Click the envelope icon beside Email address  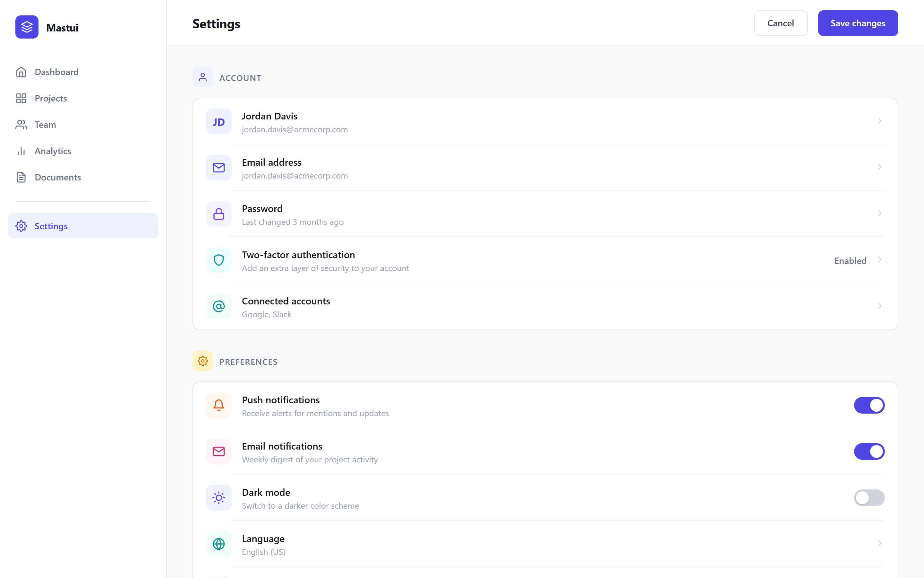(219, 168)
